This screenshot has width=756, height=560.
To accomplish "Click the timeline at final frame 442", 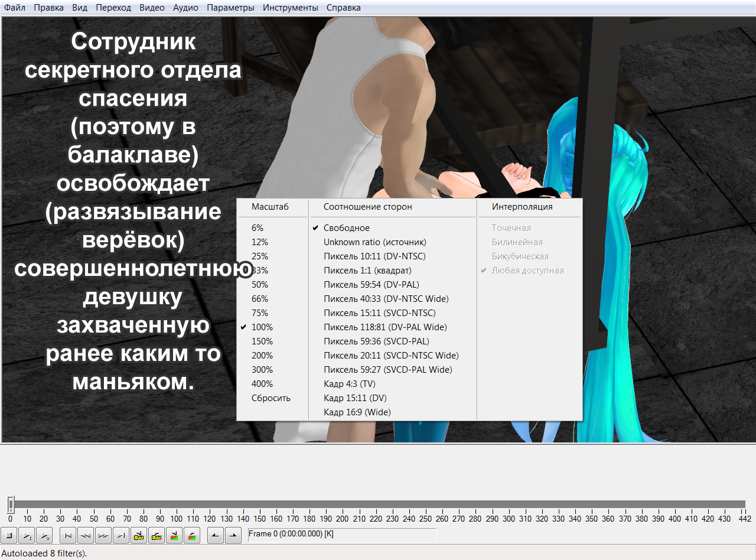I will pos(745,519).
